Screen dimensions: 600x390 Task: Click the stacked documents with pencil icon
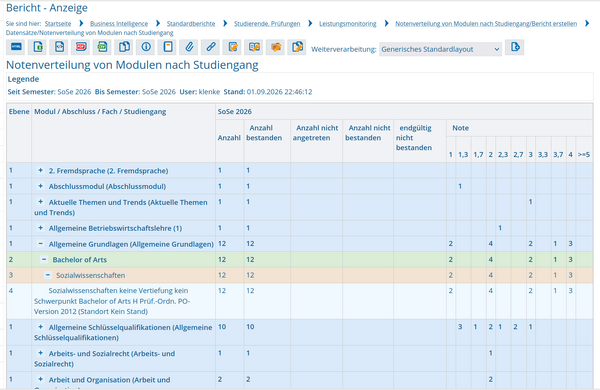click(x=297, y=47)
